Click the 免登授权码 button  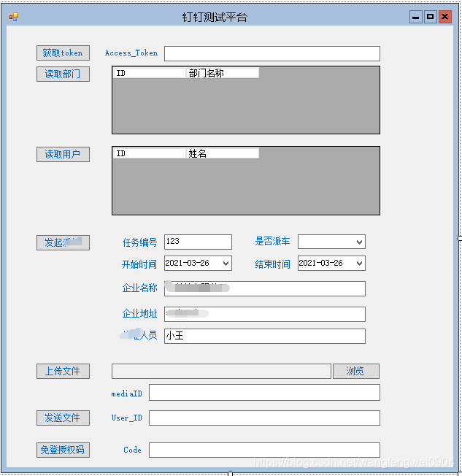(63, 450)
